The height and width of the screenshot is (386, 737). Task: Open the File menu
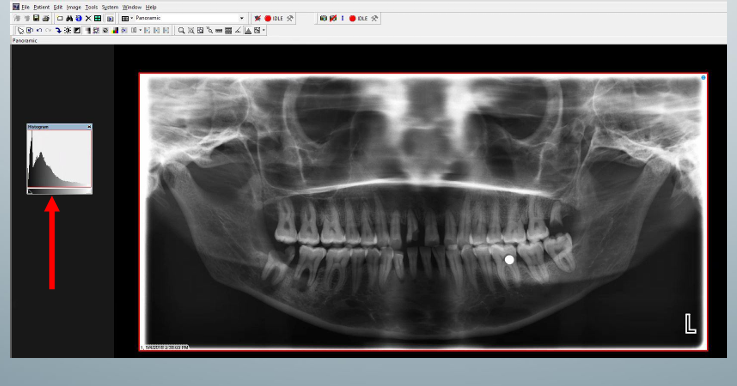point(25,7)
